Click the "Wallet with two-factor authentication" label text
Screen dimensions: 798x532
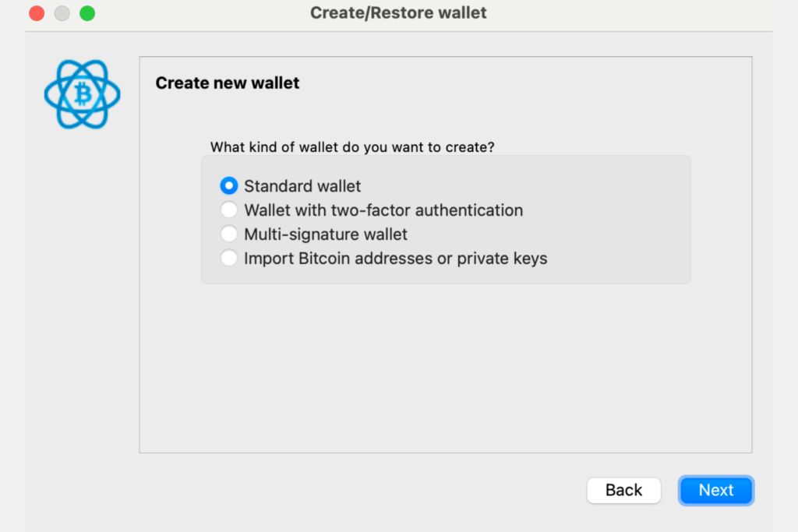pos(383,210)
